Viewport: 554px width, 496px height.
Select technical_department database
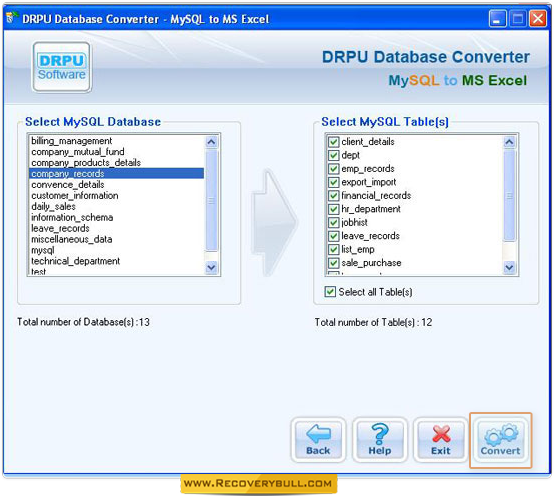coord(117,261)
